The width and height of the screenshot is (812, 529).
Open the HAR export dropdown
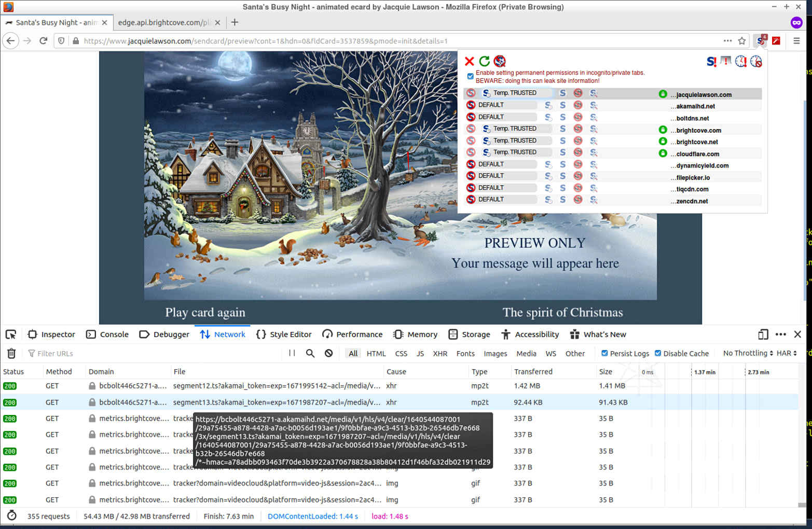tap(786, 353)
